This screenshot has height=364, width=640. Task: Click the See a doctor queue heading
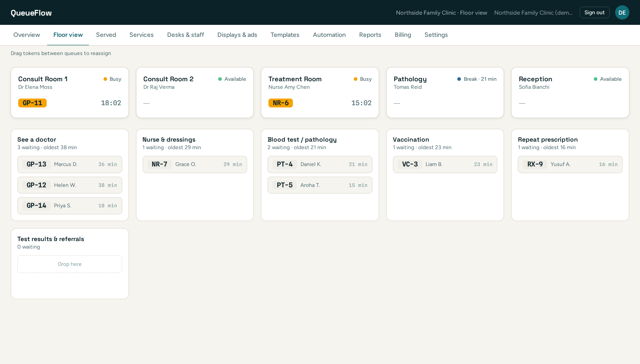[x=36, y=140]
